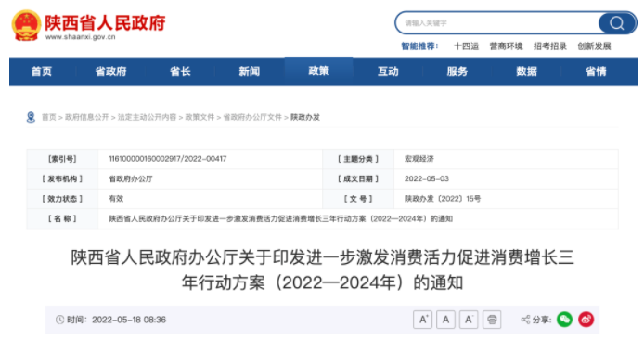Click the publish time 2022-05-18 08:36
This screenshot has width=644, height=341.
tap(129, 320)
